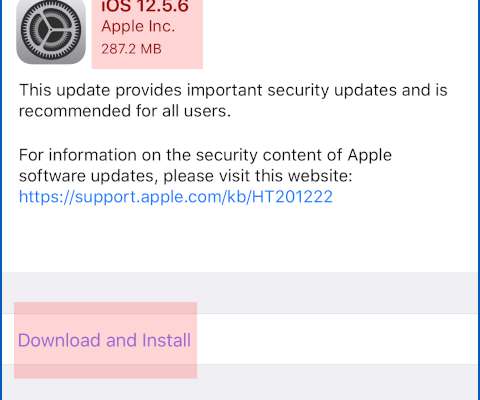This screenshot has width=480, height=400.
Task: Open the support.apple.com/kb/HT201222 link
Action: tap(176, 197)
